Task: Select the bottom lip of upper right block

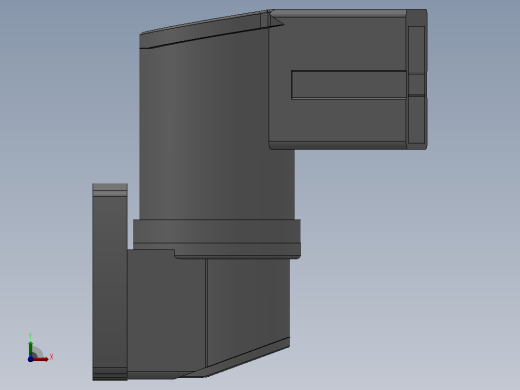Action: coord(337,145)
